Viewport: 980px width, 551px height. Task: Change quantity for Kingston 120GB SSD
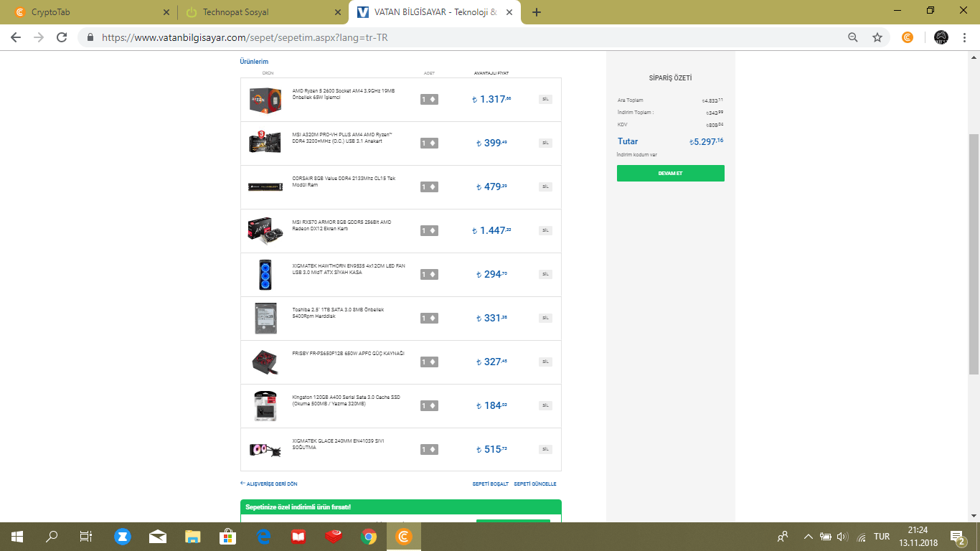point(429,405)
